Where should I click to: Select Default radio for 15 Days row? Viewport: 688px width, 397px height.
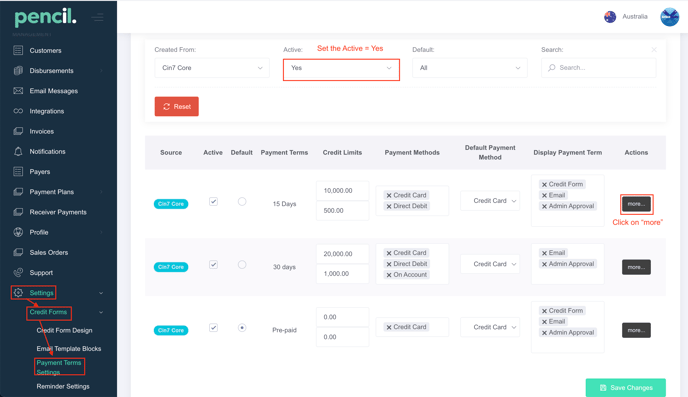pos(242,201)
